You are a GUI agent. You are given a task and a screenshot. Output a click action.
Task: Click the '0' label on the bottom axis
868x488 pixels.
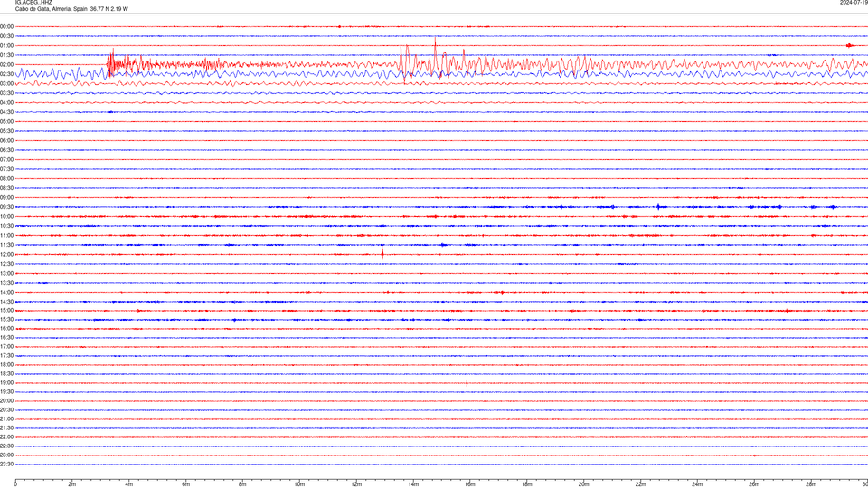15,484
